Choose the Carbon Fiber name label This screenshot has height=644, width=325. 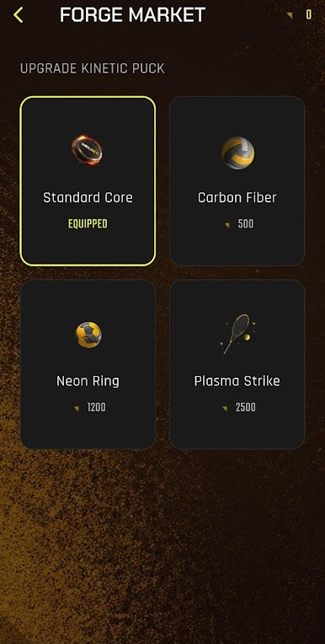pos(237,197)
